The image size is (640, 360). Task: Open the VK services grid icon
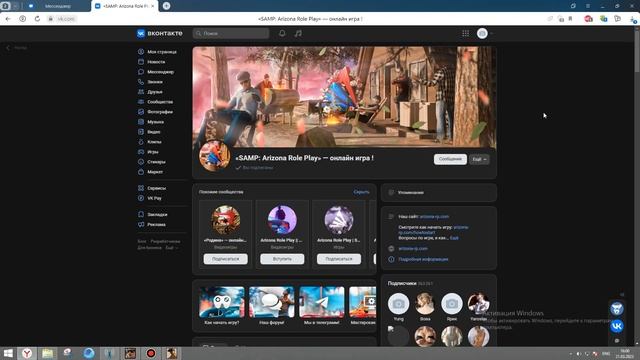click(x=465, y=33)
